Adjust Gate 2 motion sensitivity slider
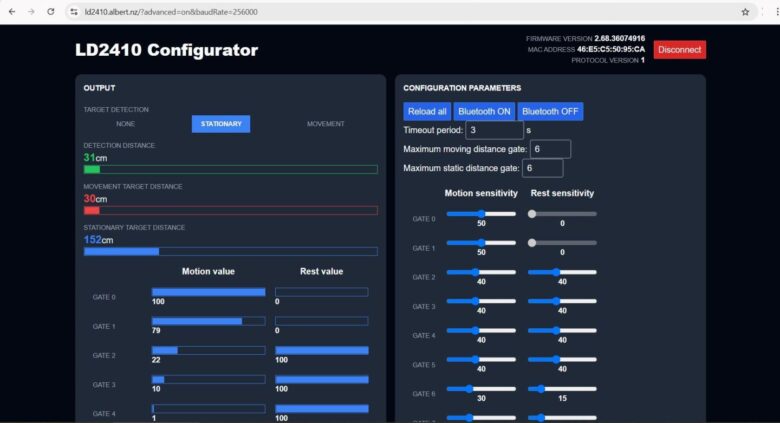The height and width of the screenshot is (423, 780). click(x=481, y=272)
